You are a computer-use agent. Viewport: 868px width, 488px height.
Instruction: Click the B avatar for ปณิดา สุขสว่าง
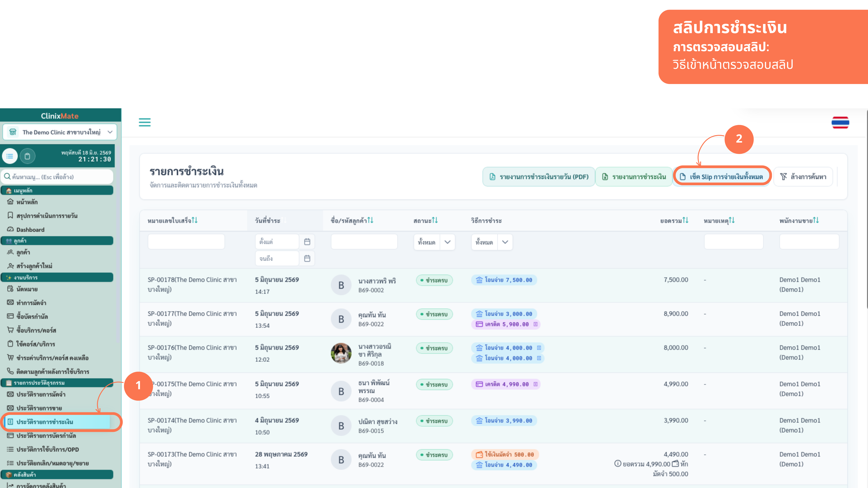click(341, 426)
